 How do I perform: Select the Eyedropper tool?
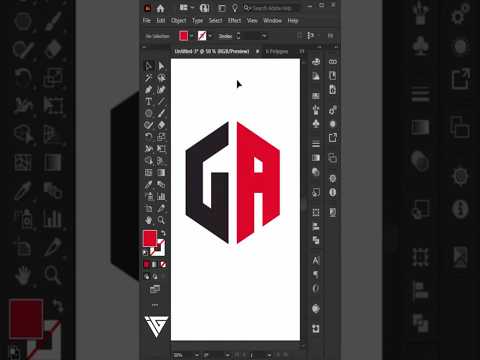pos(149,184)
